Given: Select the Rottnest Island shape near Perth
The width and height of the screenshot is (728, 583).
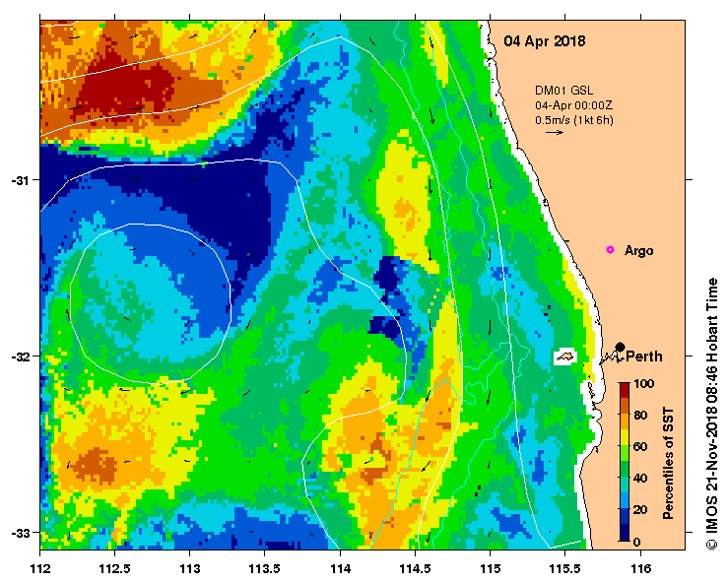Looking at the screenshot, I should [x=565, y=356].
